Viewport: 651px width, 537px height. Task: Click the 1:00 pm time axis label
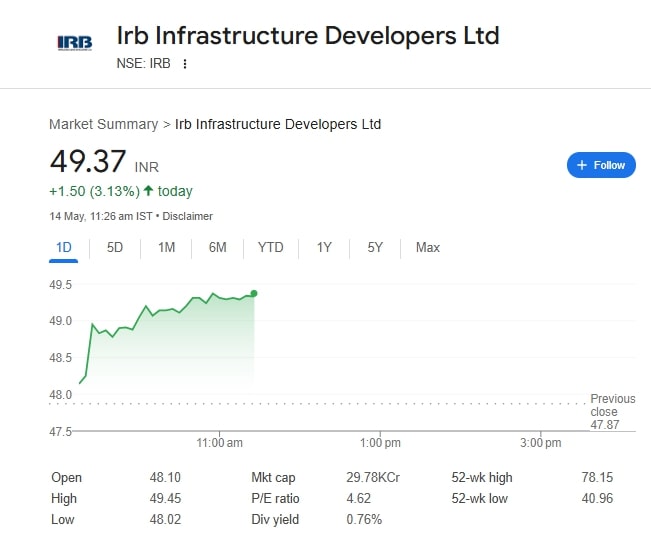(380, 443)
